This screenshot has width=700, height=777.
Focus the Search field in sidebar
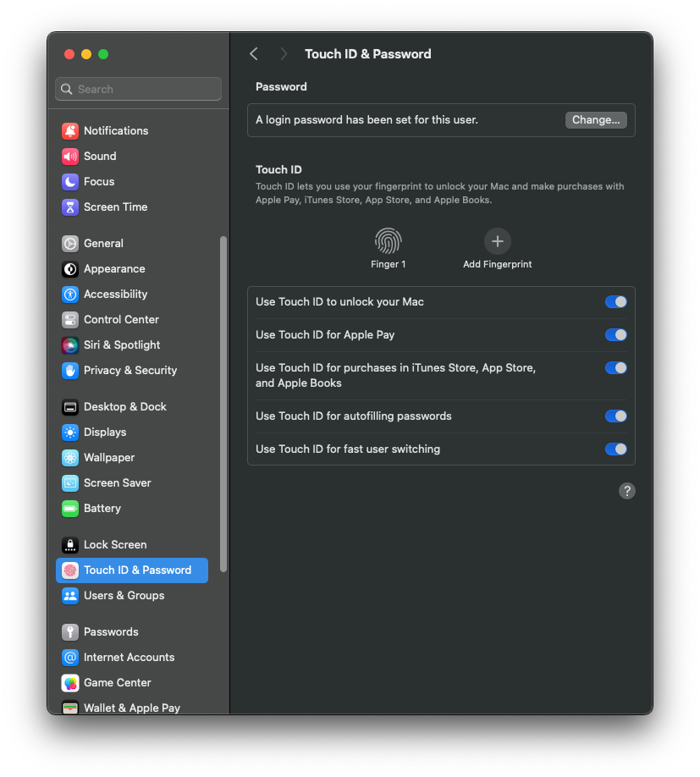tap(138, 89)
